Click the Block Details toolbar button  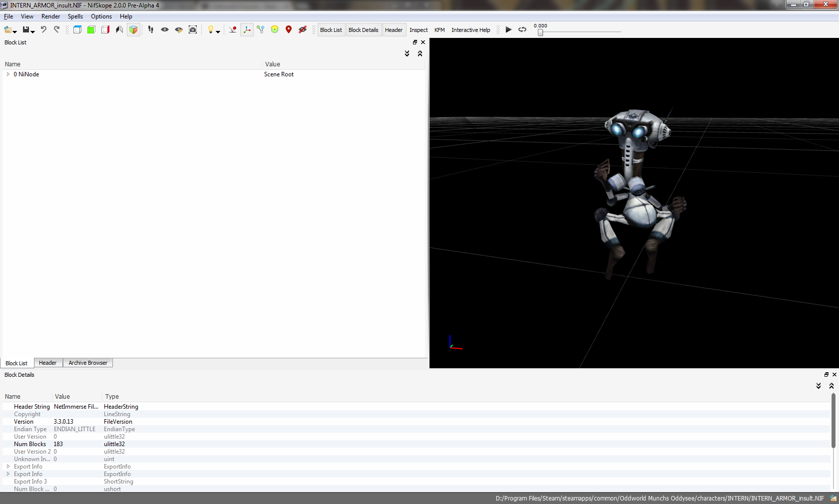point(363,30)
